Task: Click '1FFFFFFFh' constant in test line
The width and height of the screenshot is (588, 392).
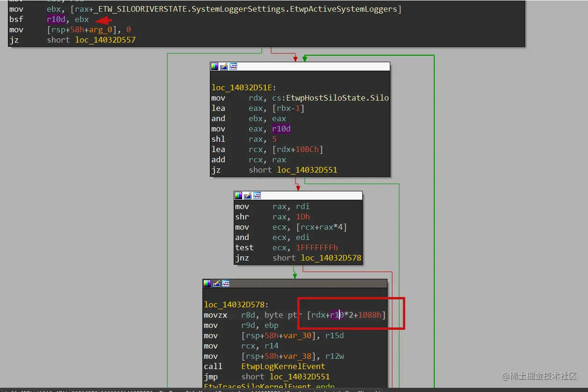Action: pos(317,247)
